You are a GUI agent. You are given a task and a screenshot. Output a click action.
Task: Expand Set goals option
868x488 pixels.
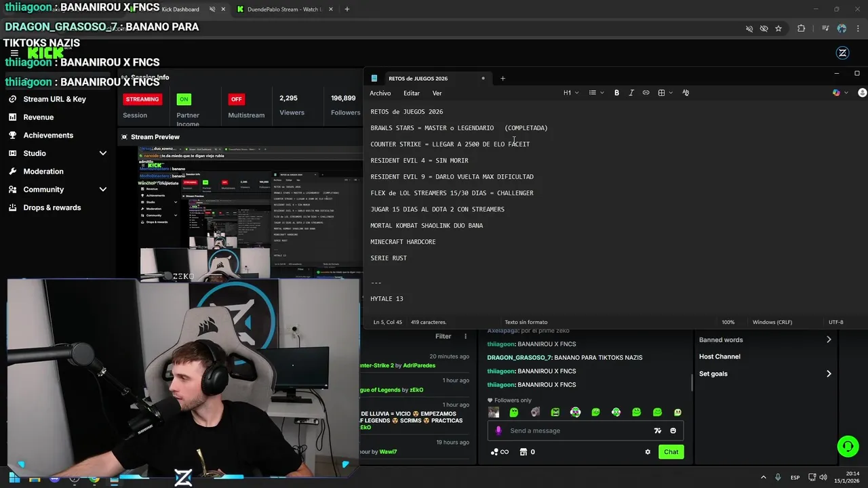tap(765, 373)
